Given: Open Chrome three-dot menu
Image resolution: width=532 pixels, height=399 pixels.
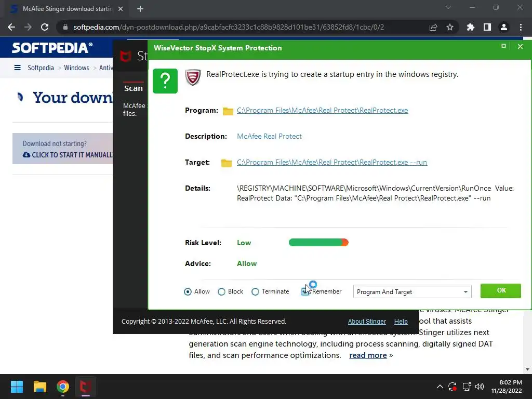Looking at the screenshot, I should (521, 27).
